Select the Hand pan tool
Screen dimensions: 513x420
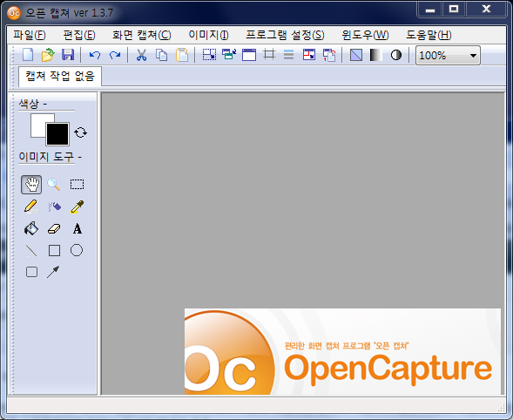pos(31,185)
